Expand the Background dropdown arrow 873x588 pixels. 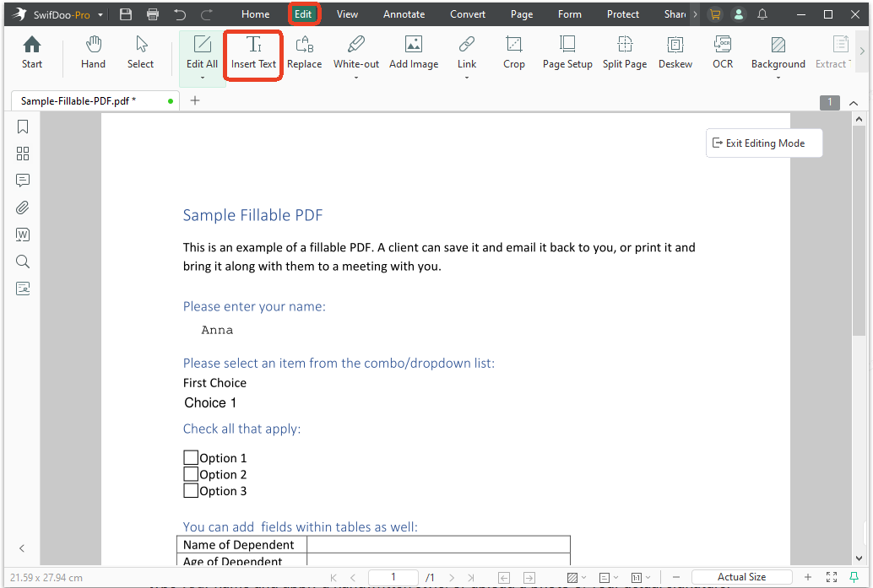pos(778,78)
